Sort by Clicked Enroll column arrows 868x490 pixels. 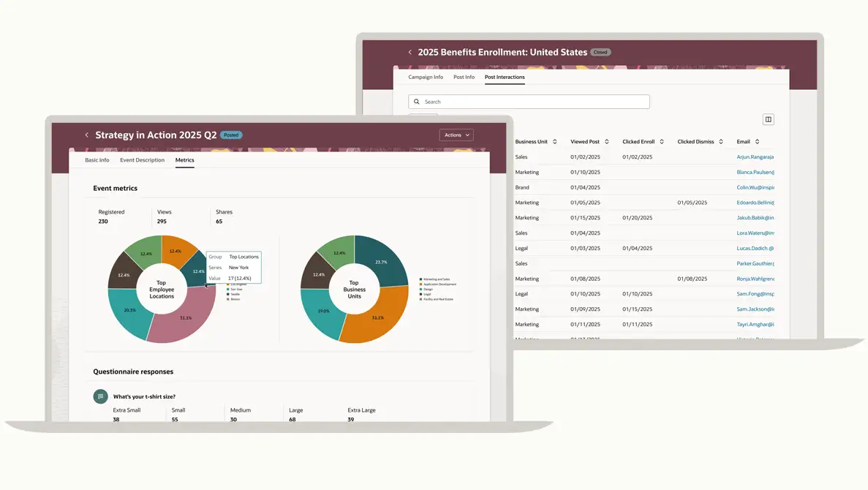point(661,142)
